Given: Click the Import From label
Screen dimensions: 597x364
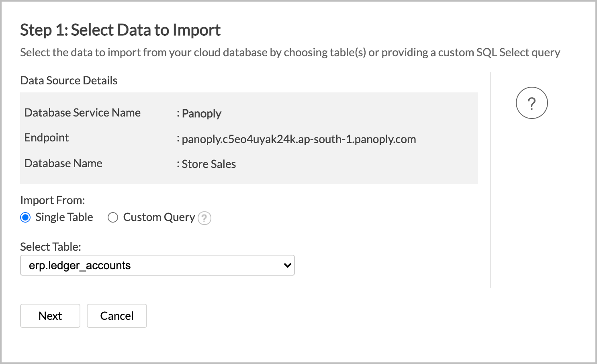Looking at the screenshot, I should pos(52,200).
